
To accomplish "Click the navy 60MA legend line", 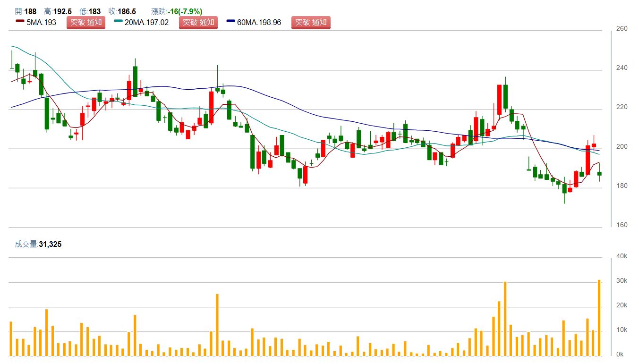I will coord(231,22).
